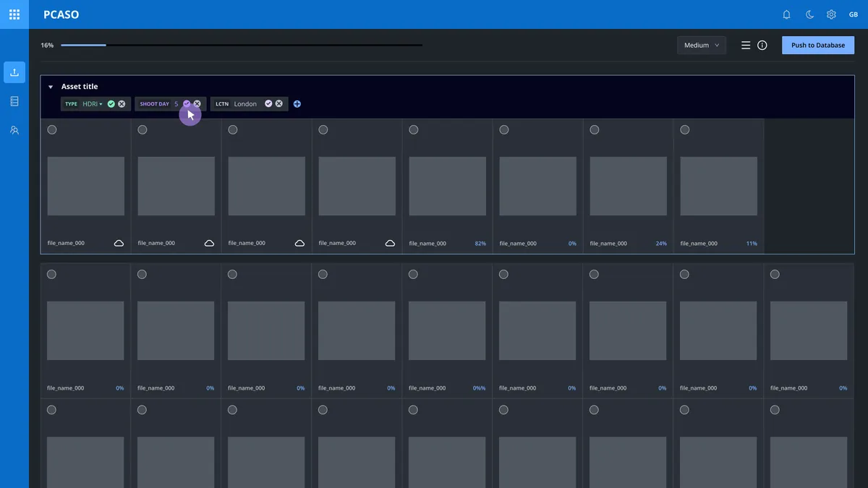
Task: Open the HDRI type dropdown arrow
Action: pos(101,104)
